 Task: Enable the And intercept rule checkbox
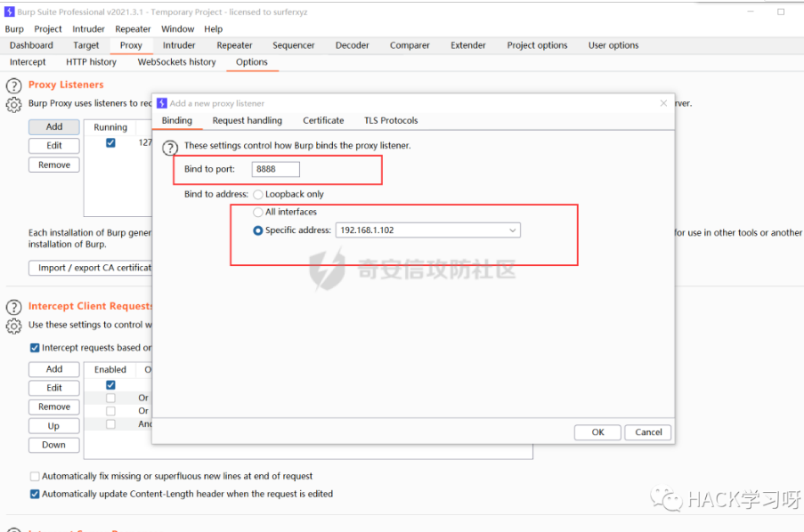(110, 424)
